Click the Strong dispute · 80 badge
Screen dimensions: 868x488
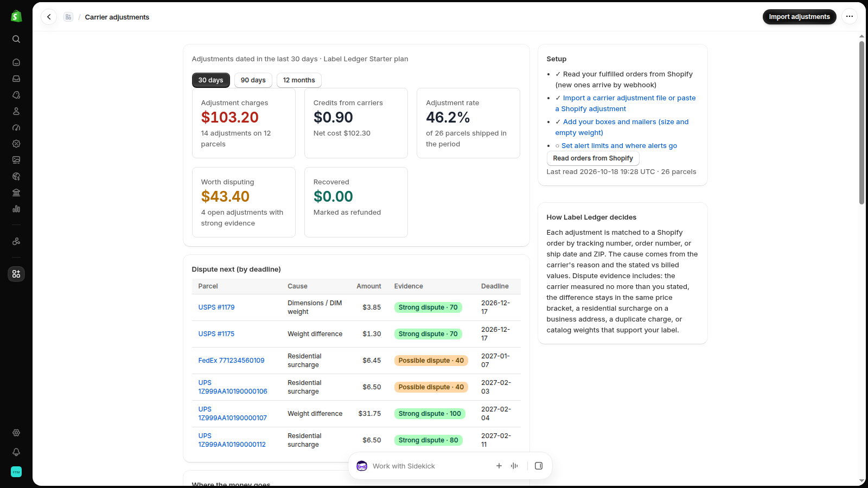pos(428,440)
